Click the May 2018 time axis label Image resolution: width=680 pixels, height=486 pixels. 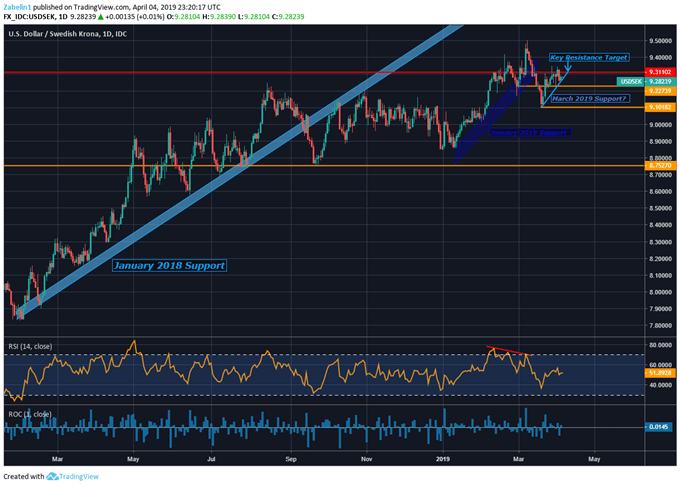pyautogui.click(x=133, y=459)
